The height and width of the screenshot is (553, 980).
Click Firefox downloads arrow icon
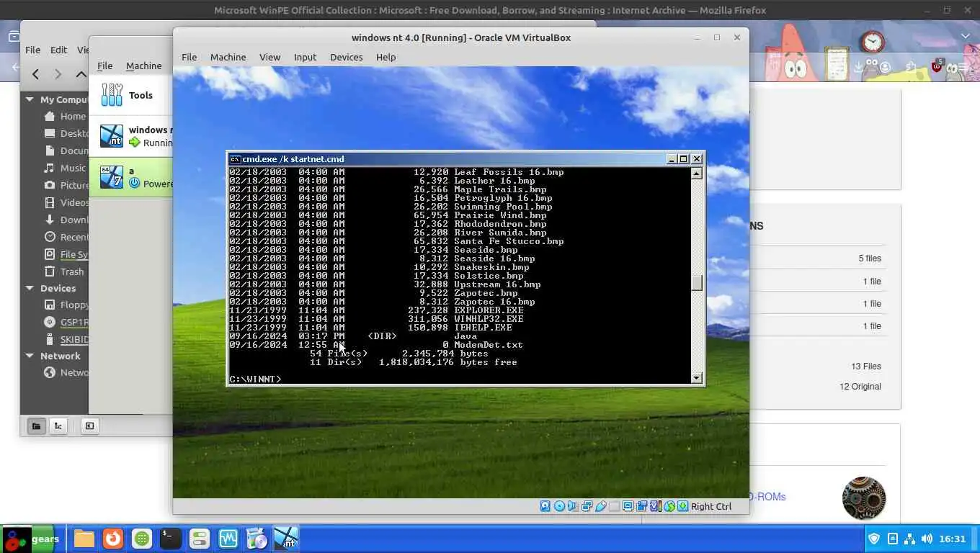857,68
